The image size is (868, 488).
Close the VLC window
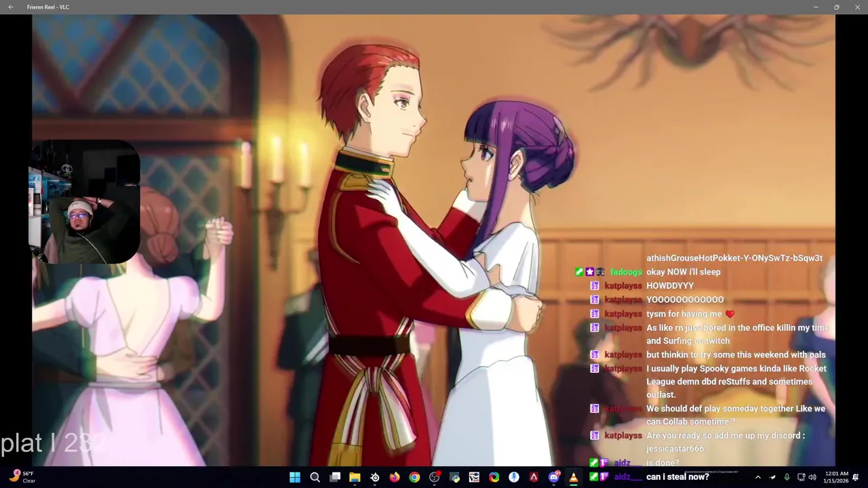coord(857,7)
